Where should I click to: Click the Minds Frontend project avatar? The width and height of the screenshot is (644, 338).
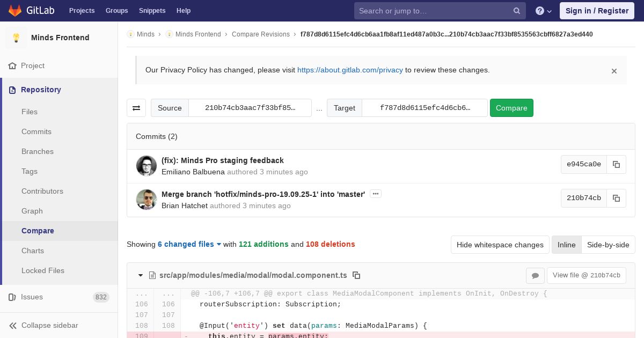[x=16, y=38]
